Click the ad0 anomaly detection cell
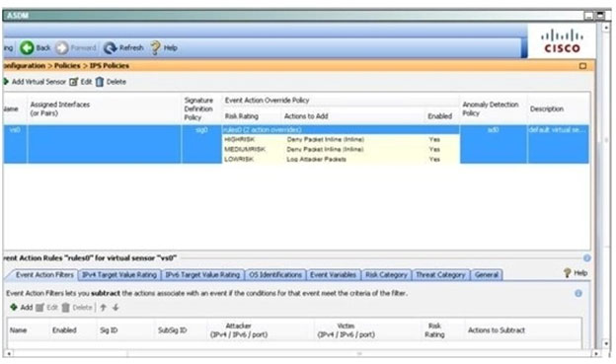The width and height of the screenshot is (616, 364). click(494, 144)
